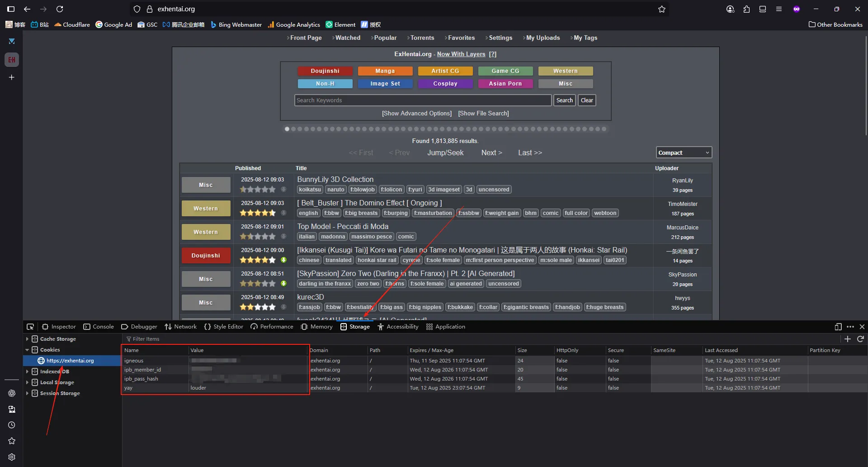Open history clock icon in sidebar
This screenshot has height=467, width=868.
[12, 425]
